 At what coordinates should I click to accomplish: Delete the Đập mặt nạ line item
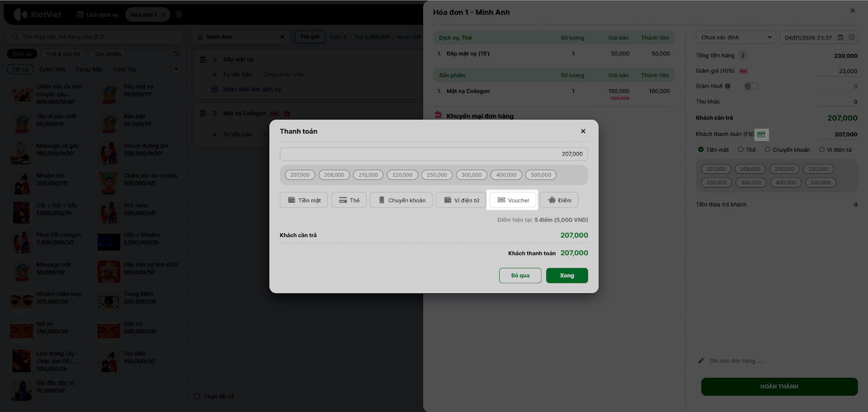pos(202,60)
